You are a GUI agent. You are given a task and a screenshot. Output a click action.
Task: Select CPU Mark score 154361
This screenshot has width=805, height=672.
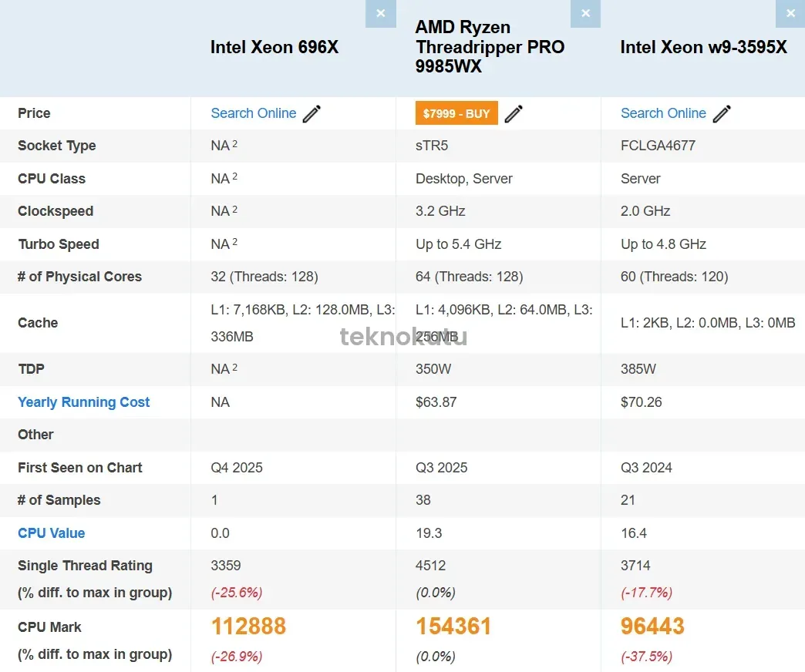pos(454,627)
